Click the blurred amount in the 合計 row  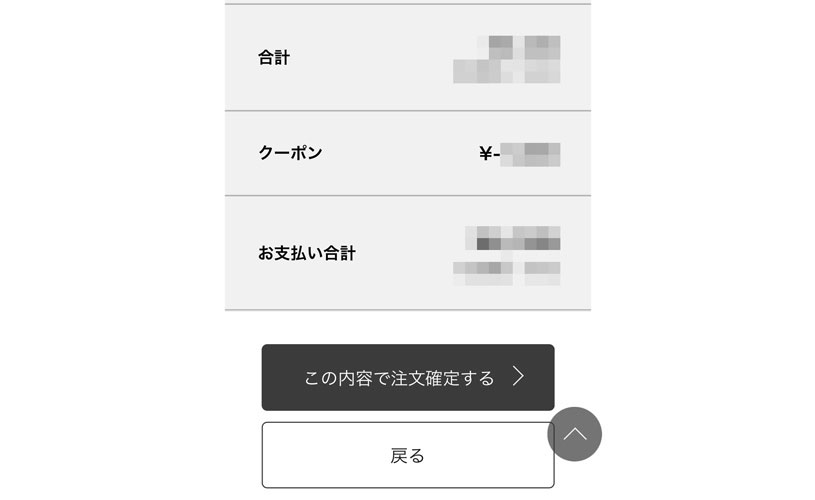click(x=507, y=59)
